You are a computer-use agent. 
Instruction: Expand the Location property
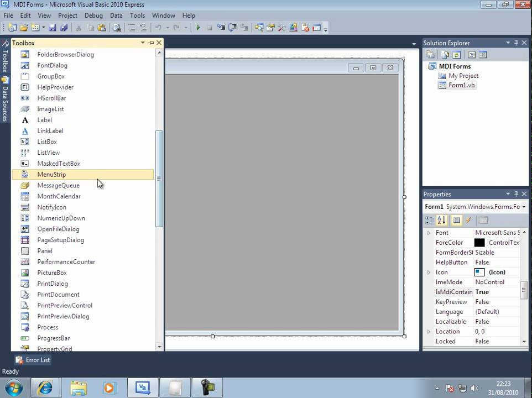pos(429,332)
